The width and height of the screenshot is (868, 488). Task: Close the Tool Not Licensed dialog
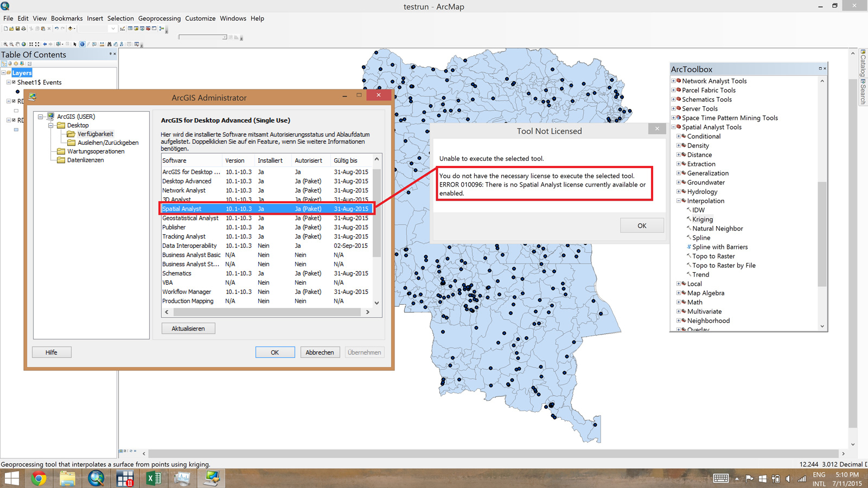coord(657,129)
